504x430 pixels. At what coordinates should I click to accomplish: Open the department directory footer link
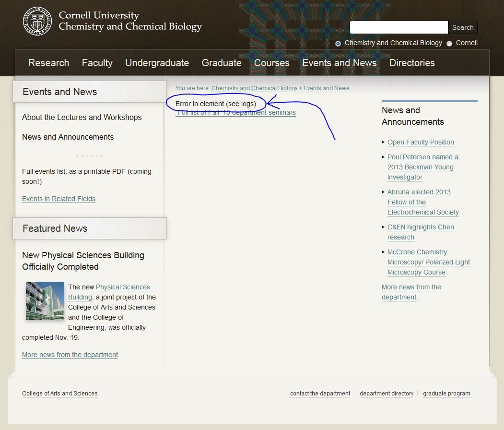[x=387, y=394]
